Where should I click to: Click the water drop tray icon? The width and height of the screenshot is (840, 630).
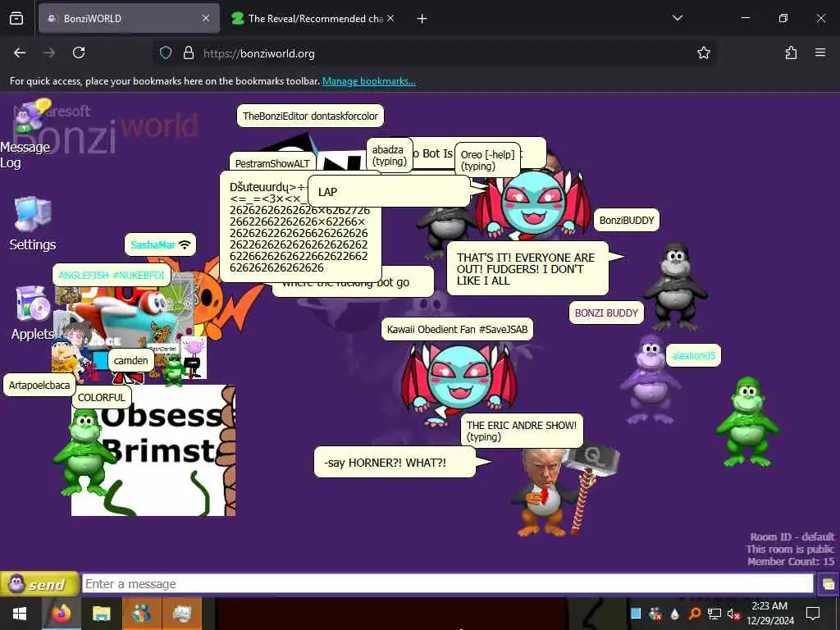tap(674, 614)
